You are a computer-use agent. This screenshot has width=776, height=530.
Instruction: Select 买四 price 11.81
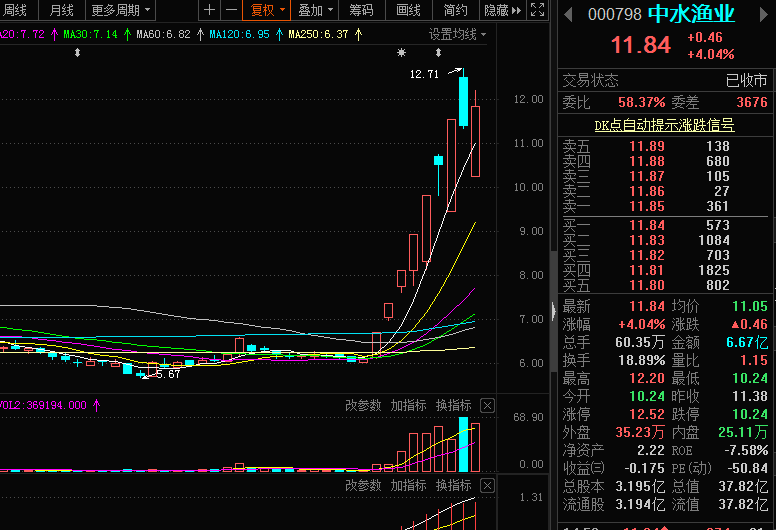point(647,270)
